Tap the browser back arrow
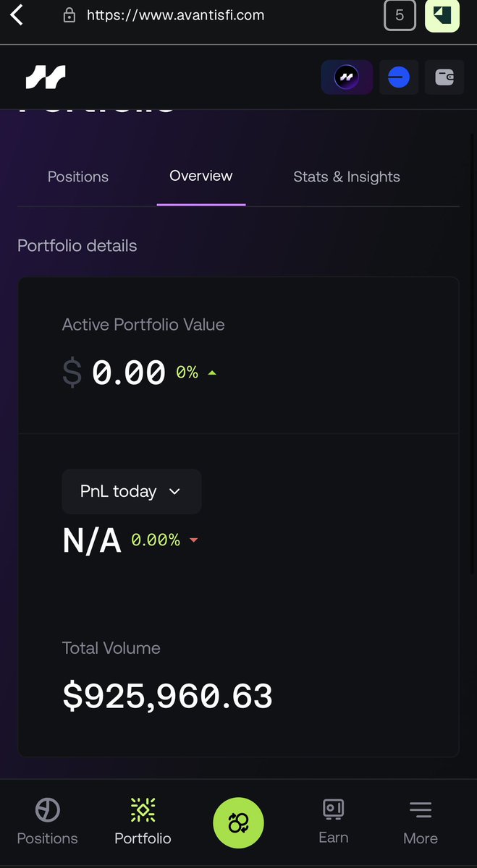 17,14
